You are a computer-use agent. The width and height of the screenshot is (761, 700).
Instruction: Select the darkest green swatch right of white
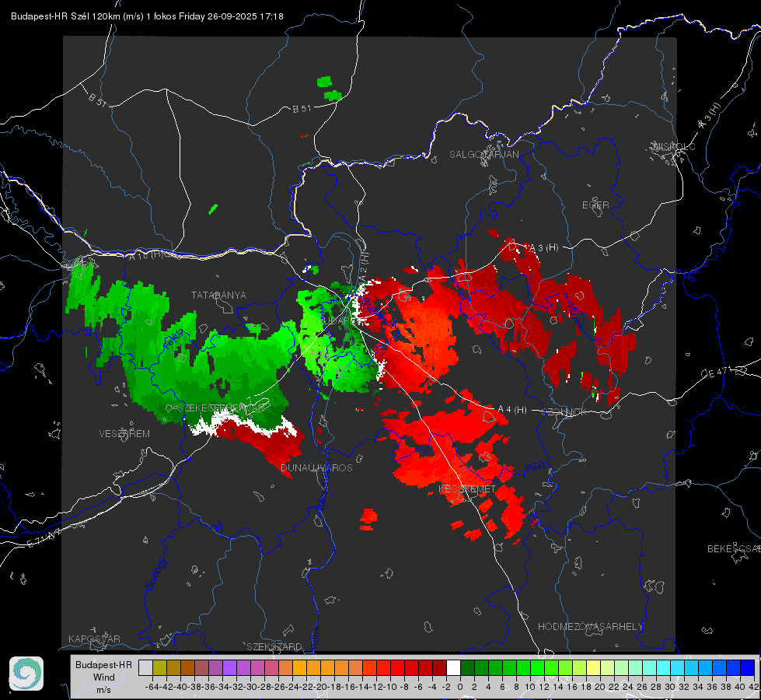click(x=467, y=667)
